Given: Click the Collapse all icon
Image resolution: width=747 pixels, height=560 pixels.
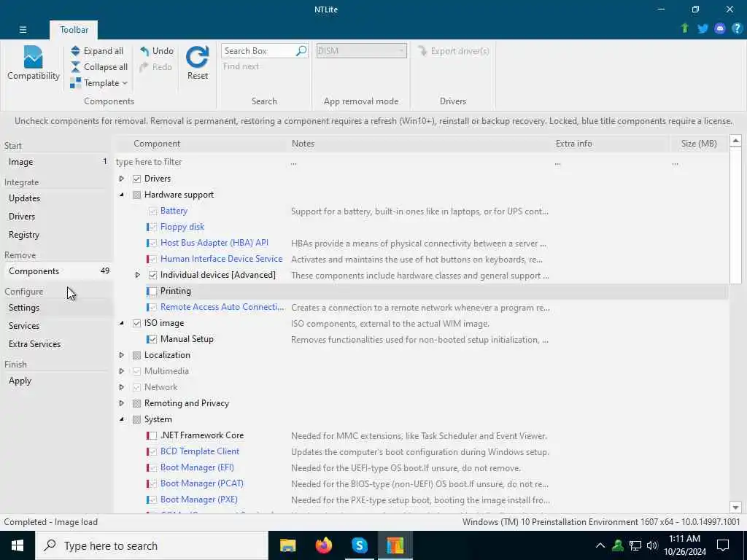Looking at the screenshot, I should click(75, 66).
